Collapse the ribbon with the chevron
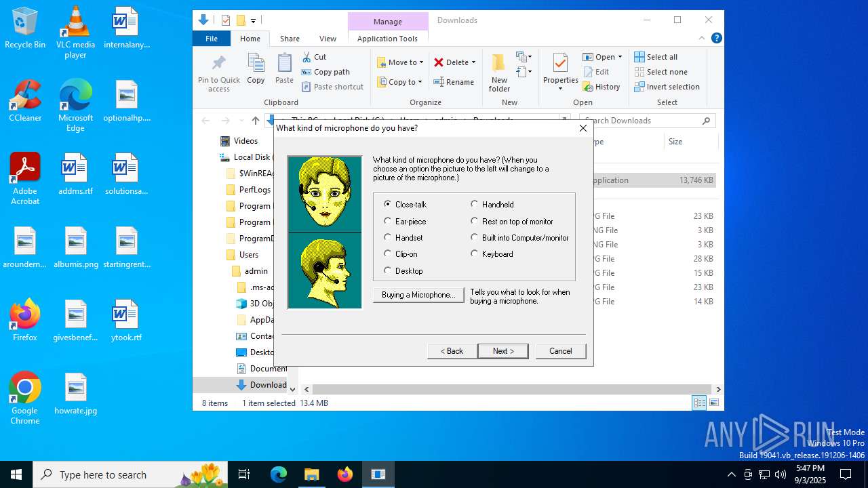Image resolution: width=868 pixels, height=488 pixels. 702,39
